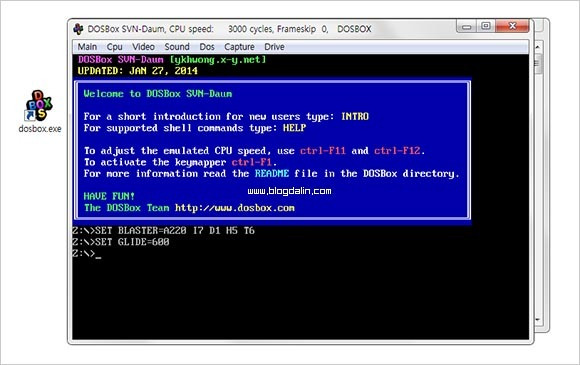The height and width of the screenshot is (365, 580).
Task: Click the 'ctrl-F12' shortcut text
Action: coord(397,151)
